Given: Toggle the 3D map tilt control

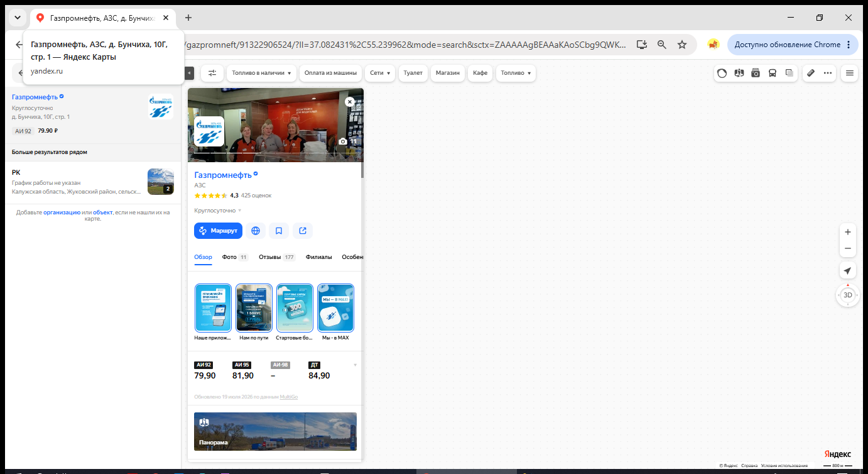Looking at the screenshot, I should pos(848,295).
